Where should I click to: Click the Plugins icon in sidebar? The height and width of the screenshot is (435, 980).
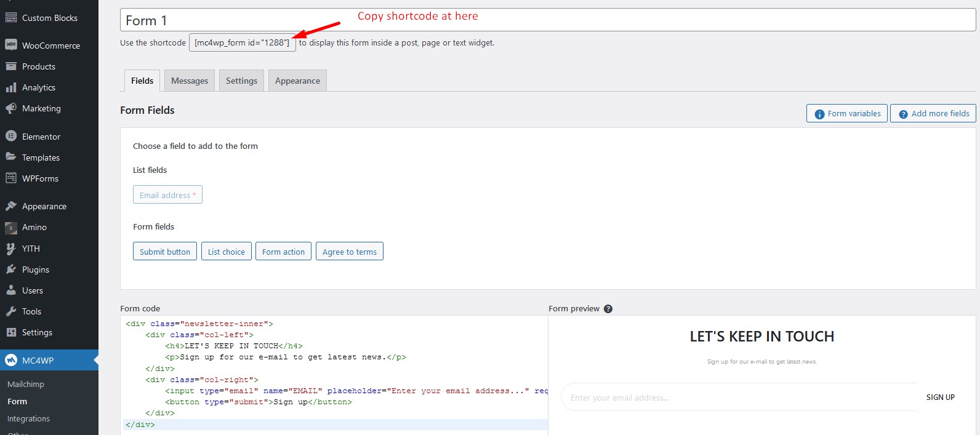coord(10,269)
